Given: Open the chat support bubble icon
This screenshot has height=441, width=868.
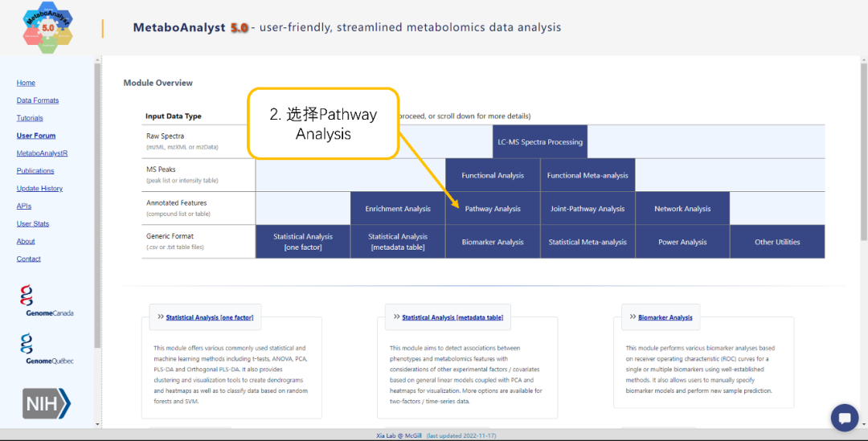Looking at the screenshot, I should point(844,418).
